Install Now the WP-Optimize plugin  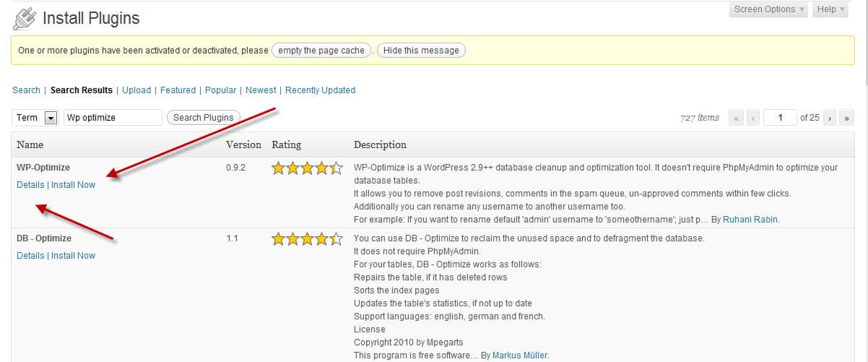pyautogui.click(x=74, y=185)
